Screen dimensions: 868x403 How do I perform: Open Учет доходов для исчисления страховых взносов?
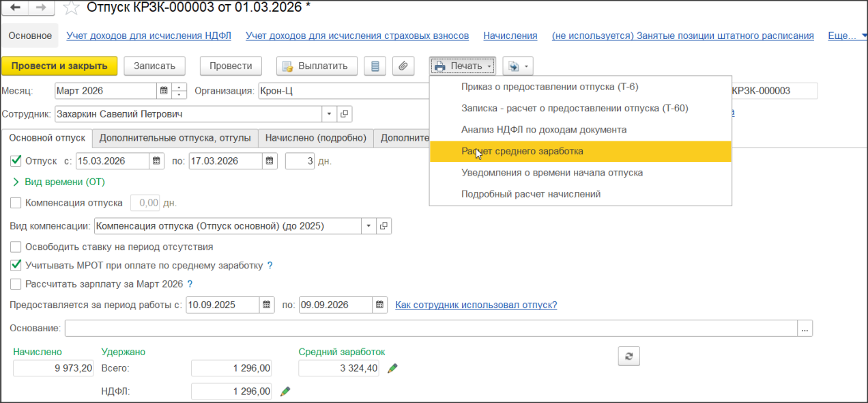tap(358, 36)
